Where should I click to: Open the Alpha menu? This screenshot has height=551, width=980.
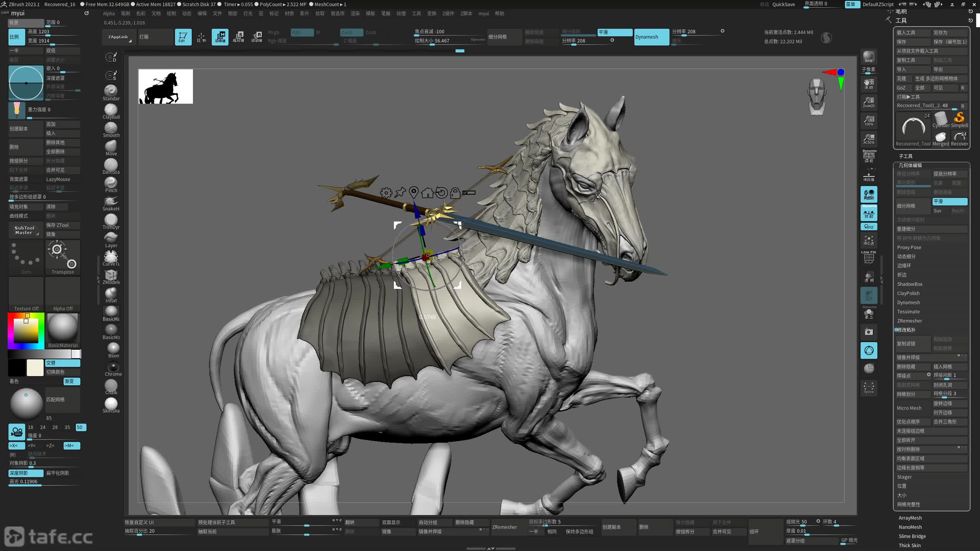[x=109, y=13]
